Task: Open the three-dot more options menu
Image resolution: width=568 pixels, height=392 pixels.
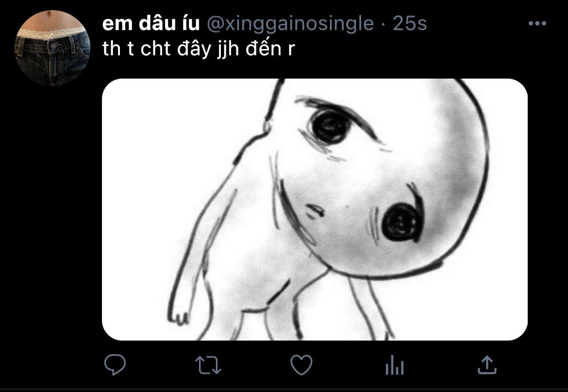Action: [x=537, y=23]
